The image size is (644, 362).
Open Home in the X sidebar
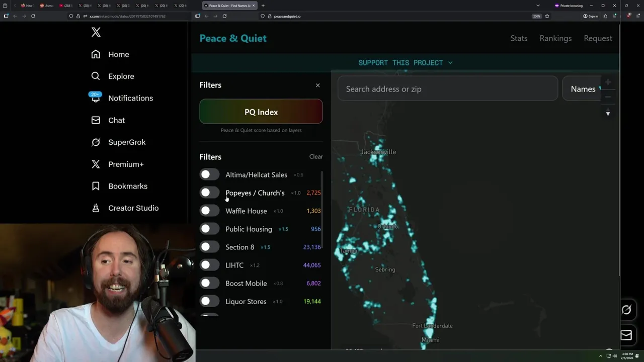point(110,54)
